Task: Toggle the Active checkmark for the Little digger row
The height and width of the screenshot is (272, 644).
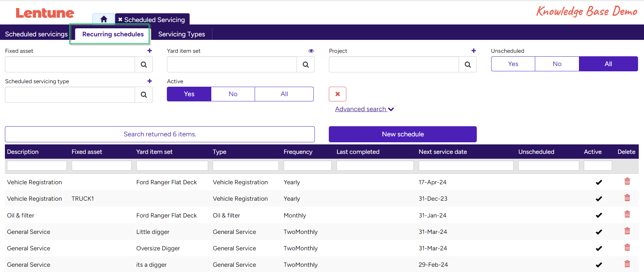Action: tap(599, 232)
